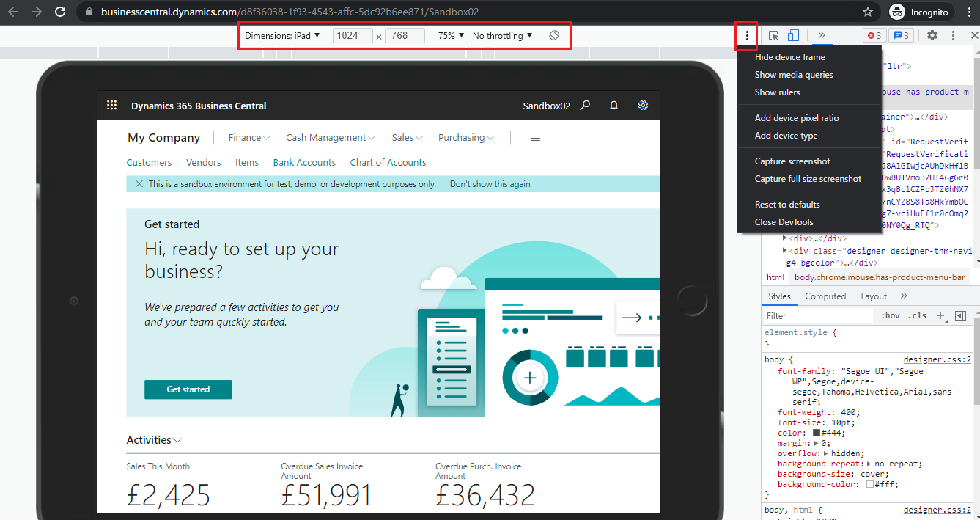The width and height of the screenshot is (980, 520).
Task: Open the No throttling dropdown
Action: tap(503, 35)
